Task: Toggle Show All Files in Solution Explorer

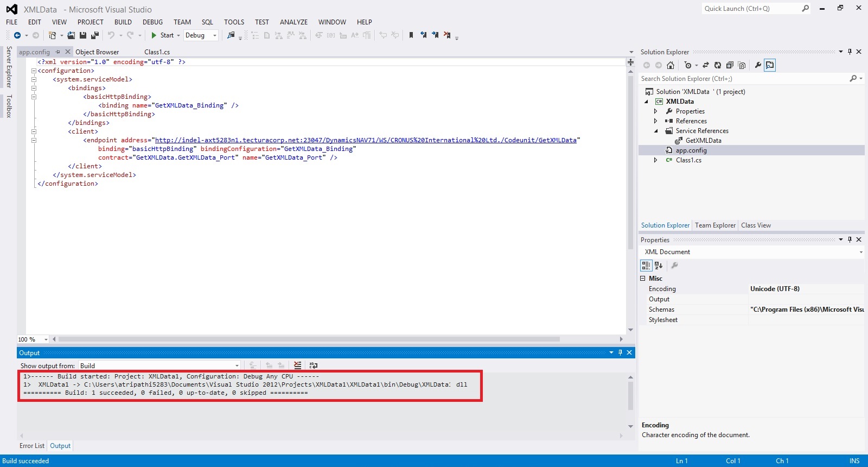Action: 742,65
